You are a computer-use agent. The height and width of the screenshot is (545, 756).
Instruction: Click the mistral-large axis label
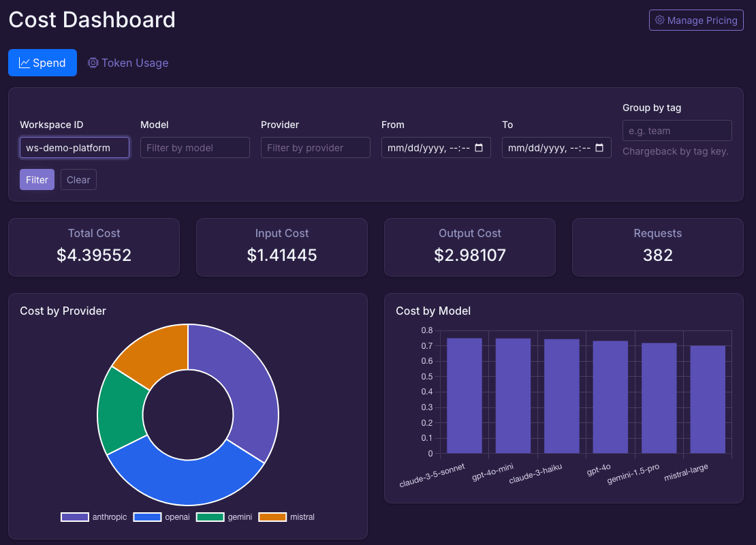(686, 472)
